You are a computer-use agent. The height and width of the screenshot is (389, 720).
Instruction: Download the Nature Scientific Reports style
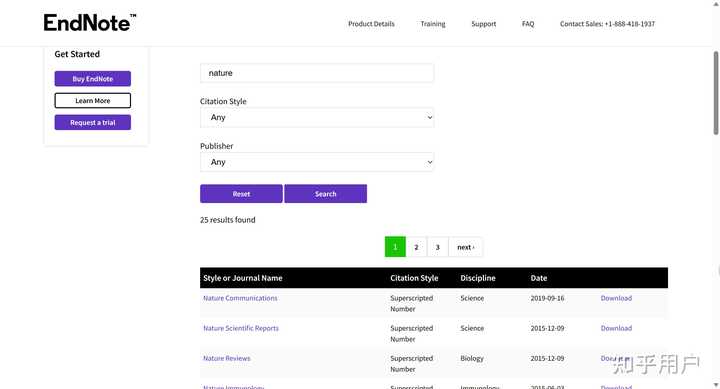click(616, 328)
